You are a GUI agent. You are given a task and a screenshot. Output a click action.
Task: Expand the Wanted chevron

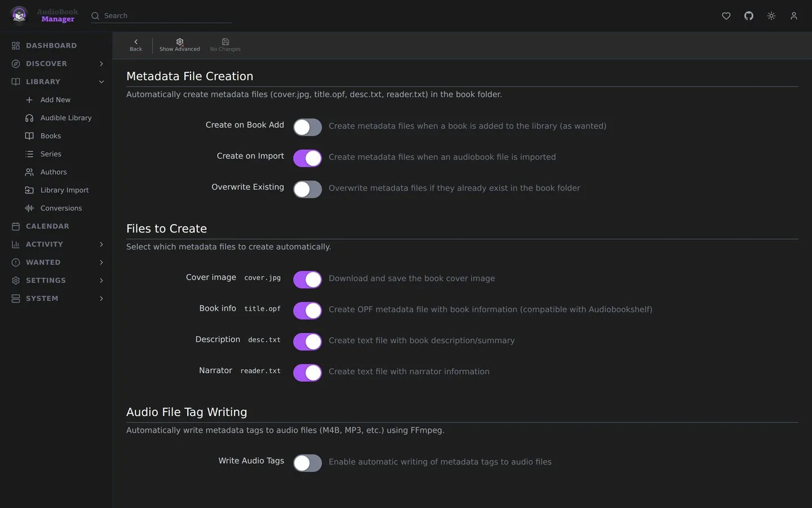pos(101,262)
